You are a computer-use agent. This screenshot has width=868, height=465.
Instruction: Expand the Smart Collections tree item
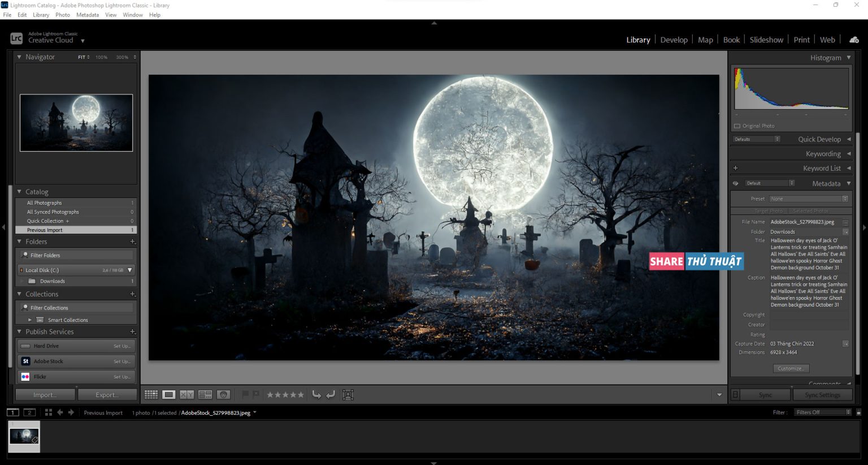(30, 320)
